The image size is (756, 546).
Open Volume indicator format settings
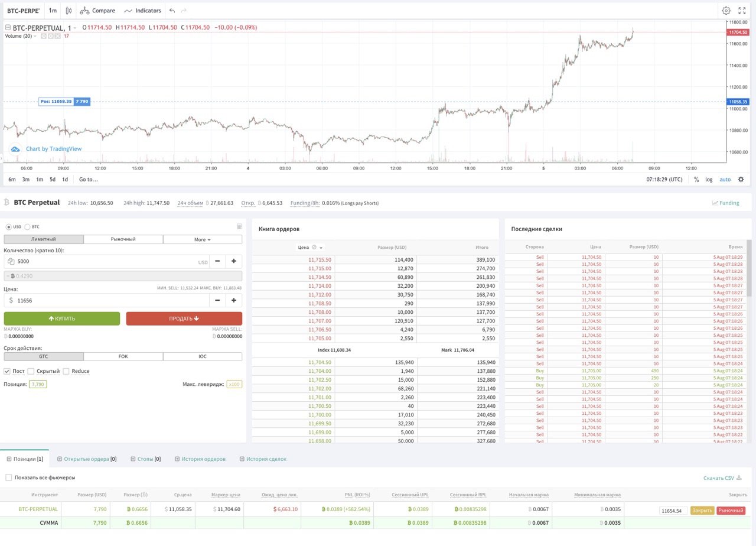(51, 36)
